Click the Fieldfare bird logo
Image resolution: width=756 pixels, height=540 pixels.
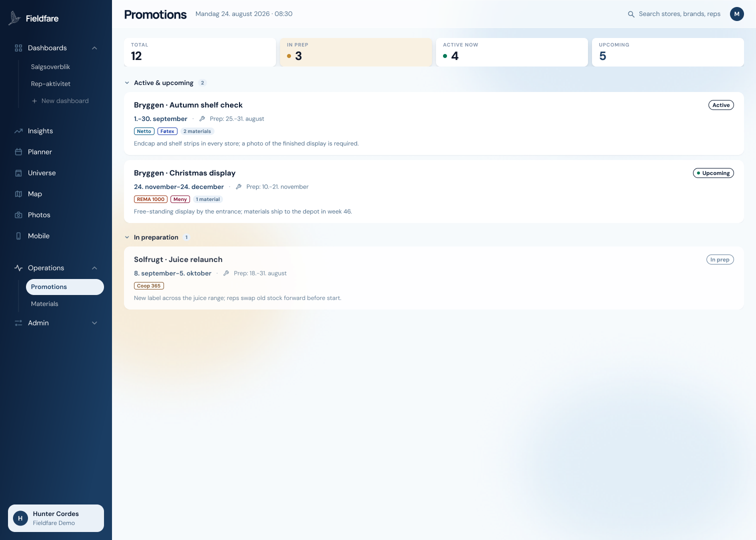14,18
